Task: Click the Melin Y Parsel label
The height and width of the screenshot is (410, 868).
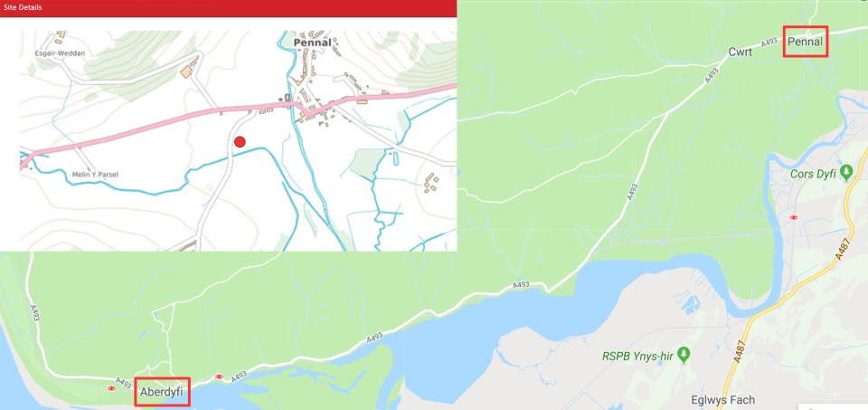Action: pyautogui.click(x=95, y=175)
